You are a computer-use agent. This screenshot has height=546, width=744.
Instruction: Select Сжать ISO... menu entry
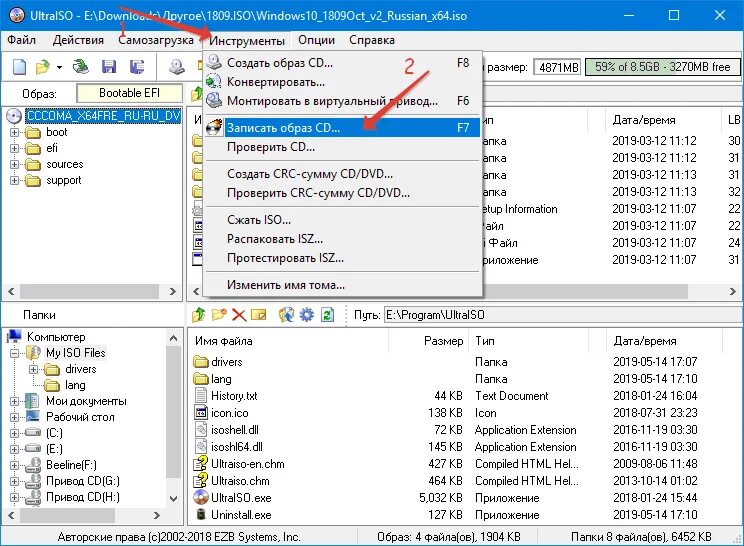tap(343, 220)
